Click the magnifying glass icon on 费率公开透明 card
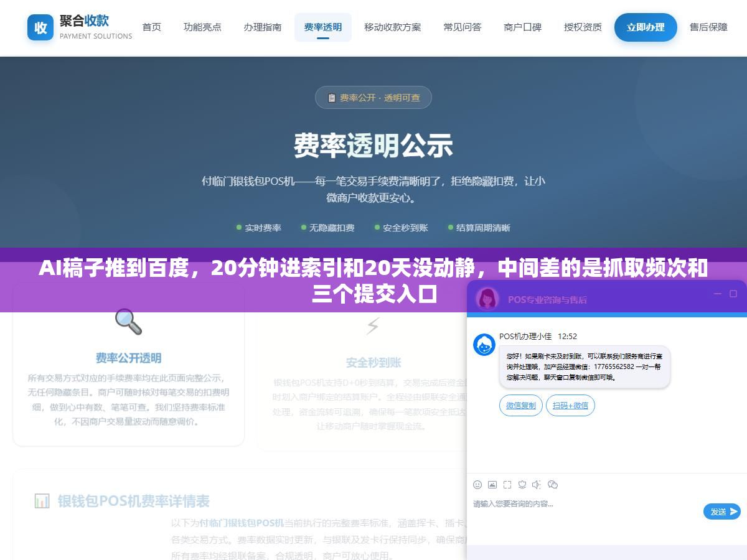Image resolution: width=747 pixels, height=560 pixels. click(x=128, y=322)
